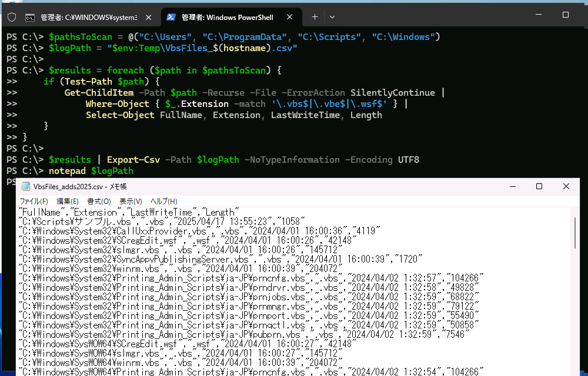This screenshot has width=588, height=376.
Task: Select the PowerShell icon on the active tab
Action: [x=171, y=17]
